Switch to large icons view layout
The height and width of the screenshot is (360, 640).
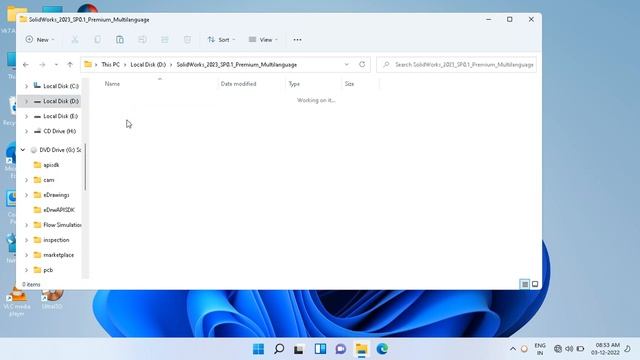pyautogui.click(x=535, y=284)
